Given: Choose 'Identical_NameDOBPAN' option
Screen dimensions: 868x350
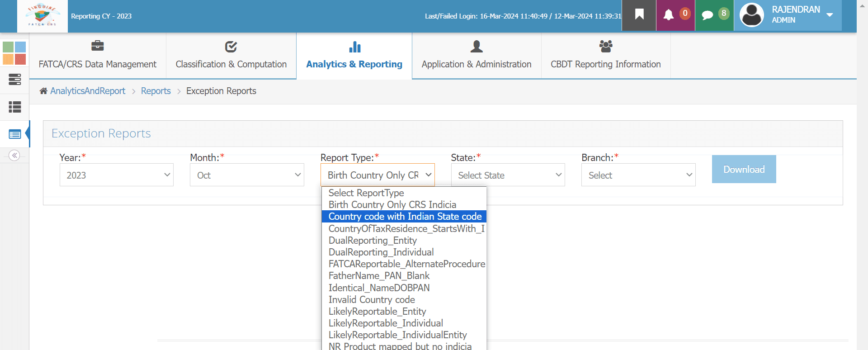Looking at the screenshot, I should [x=404, y=288].
